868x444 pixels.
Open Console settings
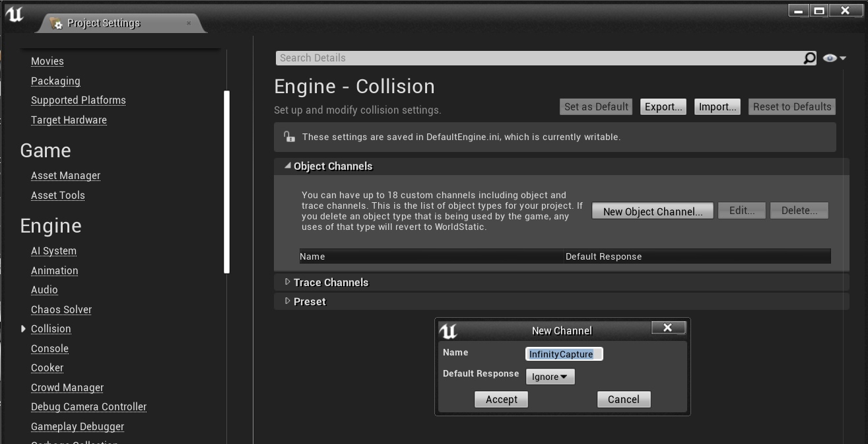coord(50,349)
